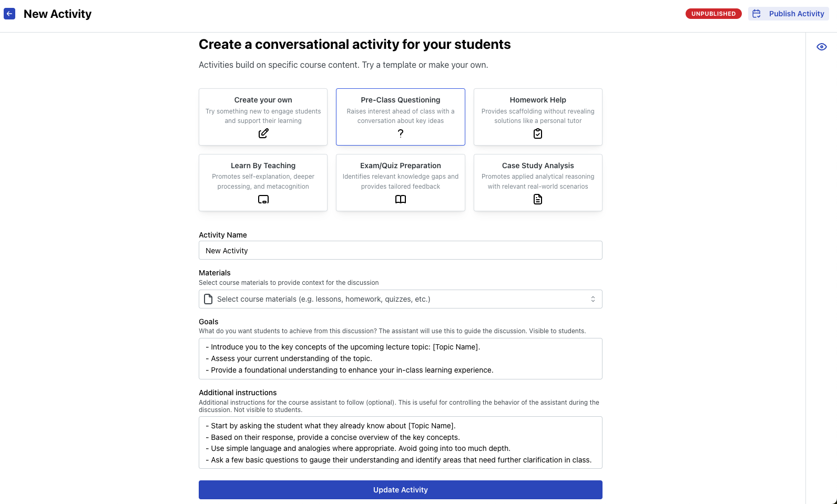Click the calendar icon beside Publish Activity
The width and height of the screenshot is (837, 504).
(757, 14)
